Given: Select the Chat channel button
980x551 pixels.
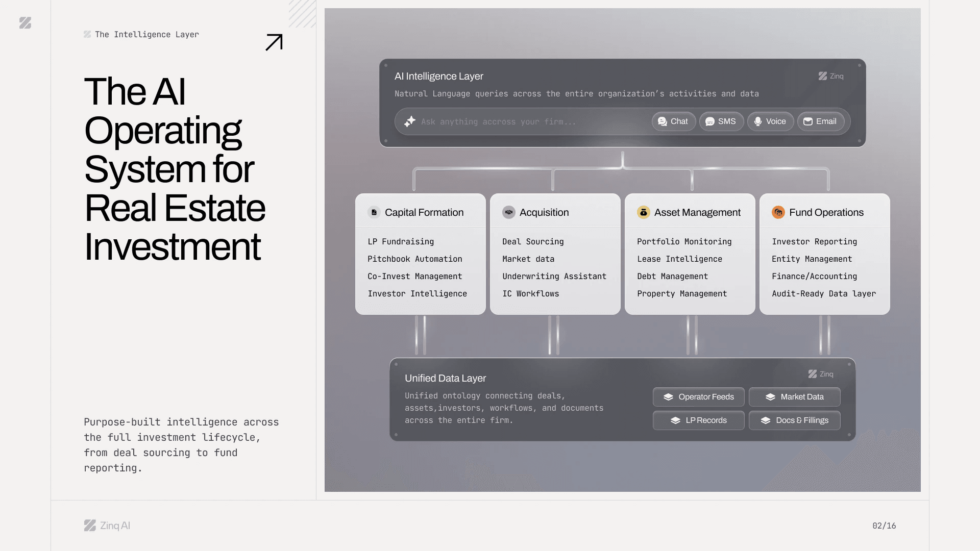Looking at the screenshot, I should pos(673,121).
